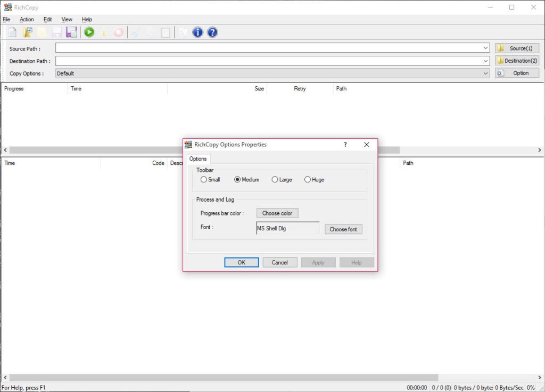Click the left scroll arrow of the upper pane
This screenshot has width=545, height=392.
[x=5, y=150]
